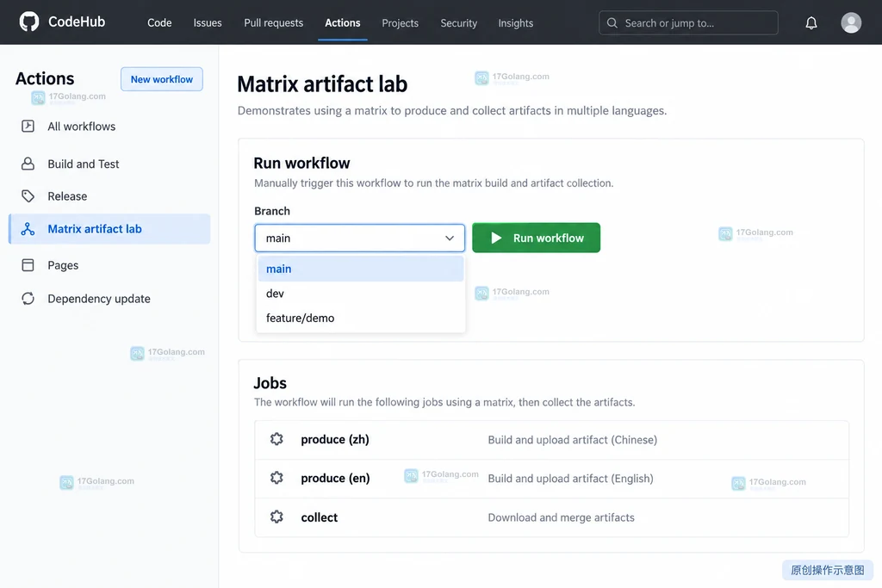The width and height of the screenshot is (882, 588).
Task: Click the Pages sidebar icon
Action: [x=28, y=265]
